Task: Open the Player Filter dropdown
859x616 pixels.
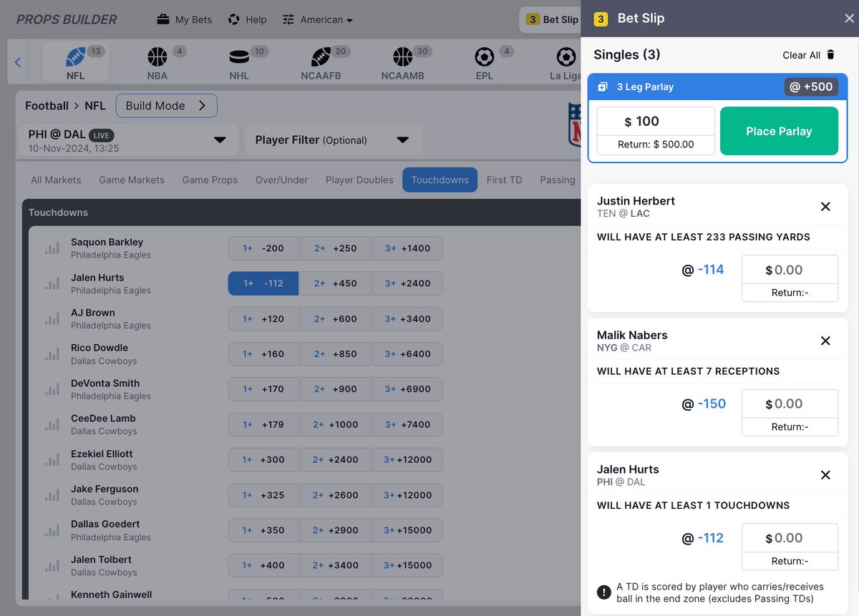Action: [x=334, y=140]
